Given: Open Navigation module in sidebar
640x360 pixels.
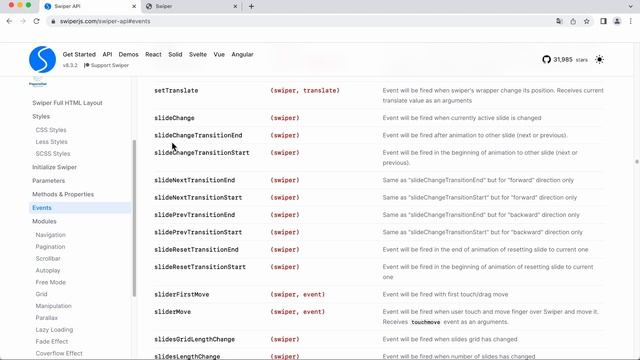Looking at the screenshot, I should 51,235.
